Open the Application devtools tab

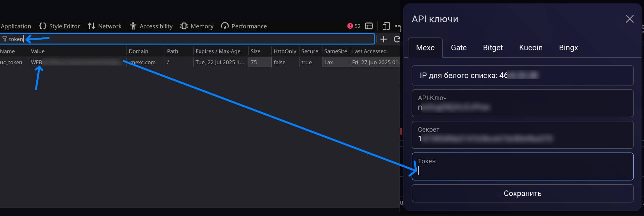point(16,26)
